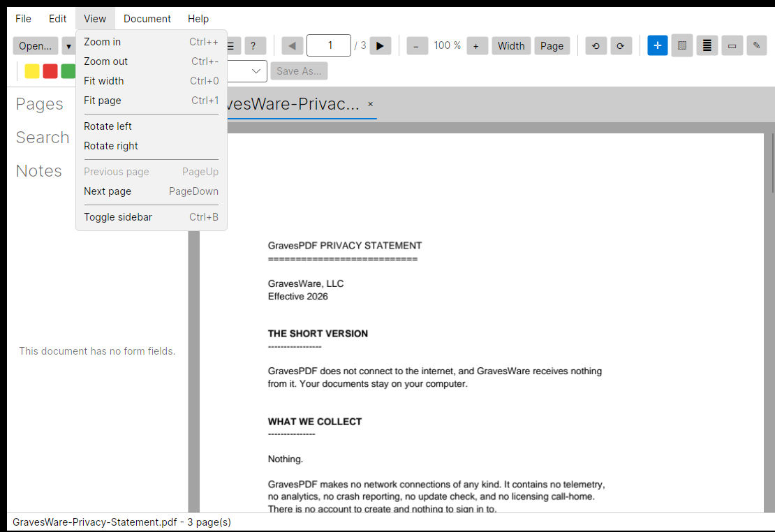The width and height of the screenshot is (775, 532).
Task: Click the 'GravesWare, LLC' line
Action: (x=306, y=283)
